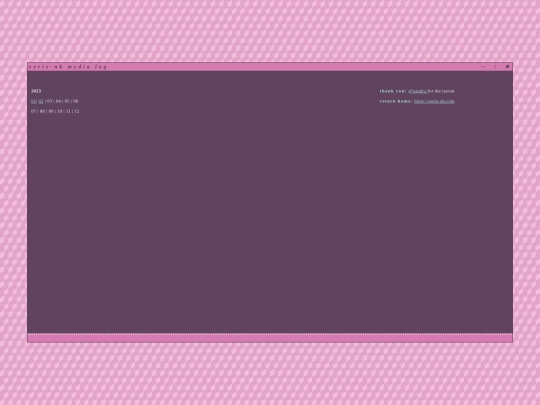Click the 'thank you:' label
Viewport: 540px width, 405px height.
(x=393, y=91)
